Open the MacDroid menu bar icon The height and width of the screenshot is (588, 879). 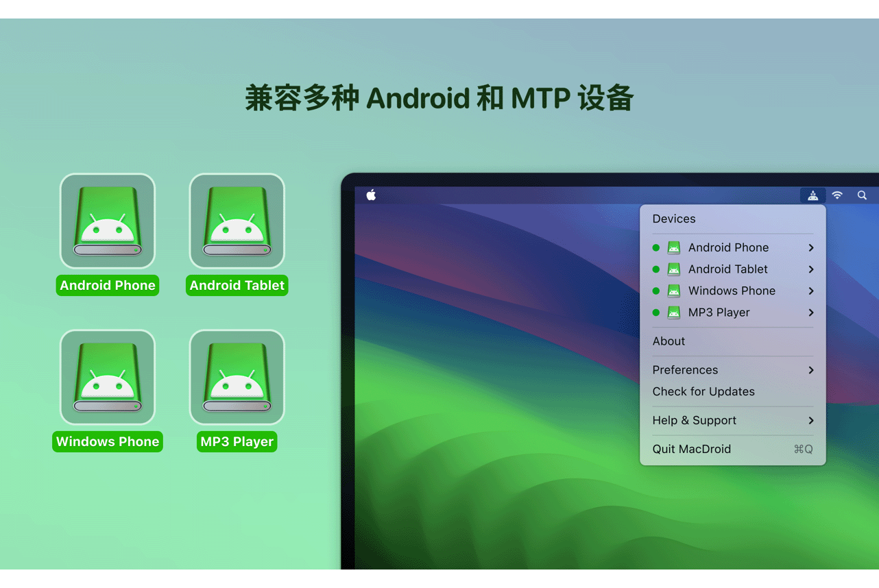(x=812, y=195)
